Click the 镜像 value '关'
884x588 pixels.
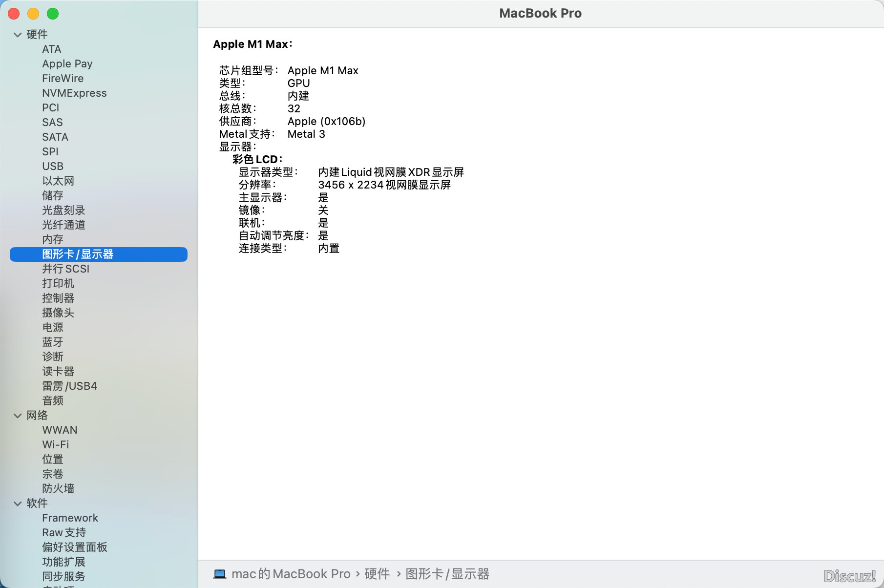(323, 210)
